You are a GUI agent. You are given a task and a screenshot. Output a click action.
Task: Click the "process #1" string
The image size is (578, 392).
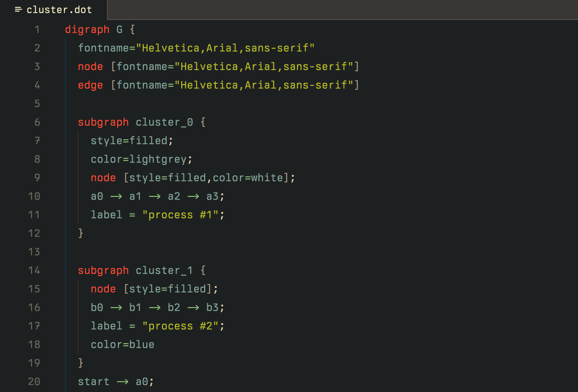coord(181,215)
